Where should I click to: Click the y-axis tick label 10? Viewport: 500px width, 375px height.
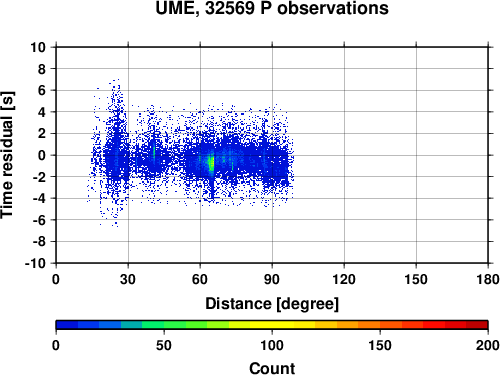pyautogui.click(x=38, y=47)
